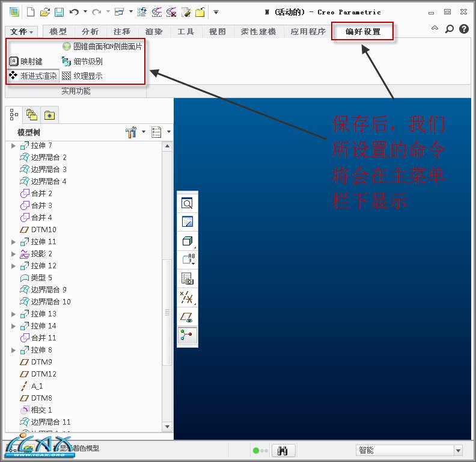This screenshot has width=476, height=462.
Task: Save the model with the disk icon
Action: coord(59,12)
